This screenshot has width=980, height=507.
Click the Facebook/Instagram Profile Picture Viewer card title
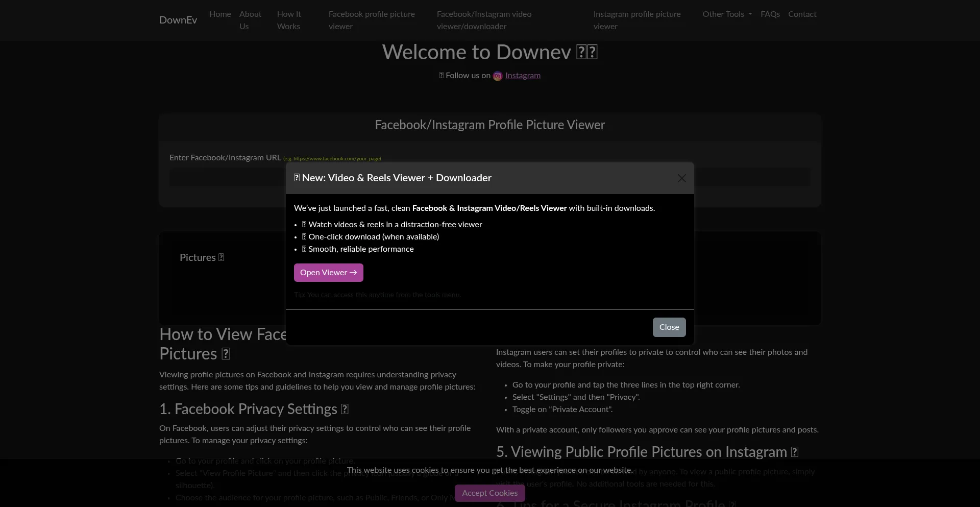tap(489, 125)
